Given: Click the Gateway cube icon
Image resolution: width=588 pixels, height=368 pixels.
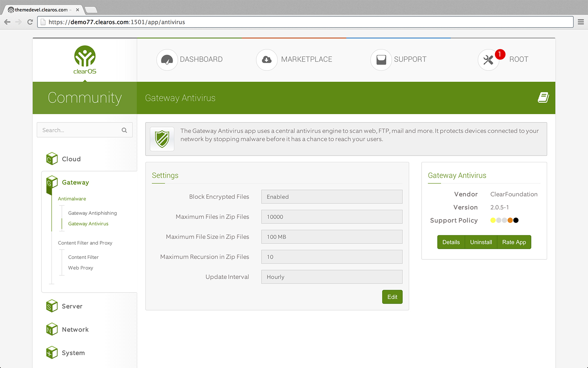Looking at the screenshot, I should 52,182.
